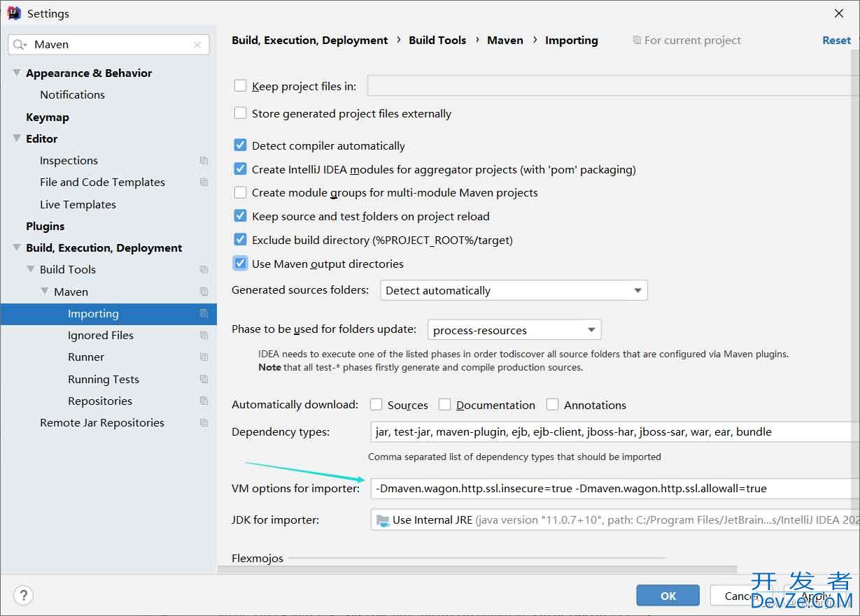This screenshot has height=616, width=860.
Task: Click project-level icon beside Inspections
Action: coord(204,160)
